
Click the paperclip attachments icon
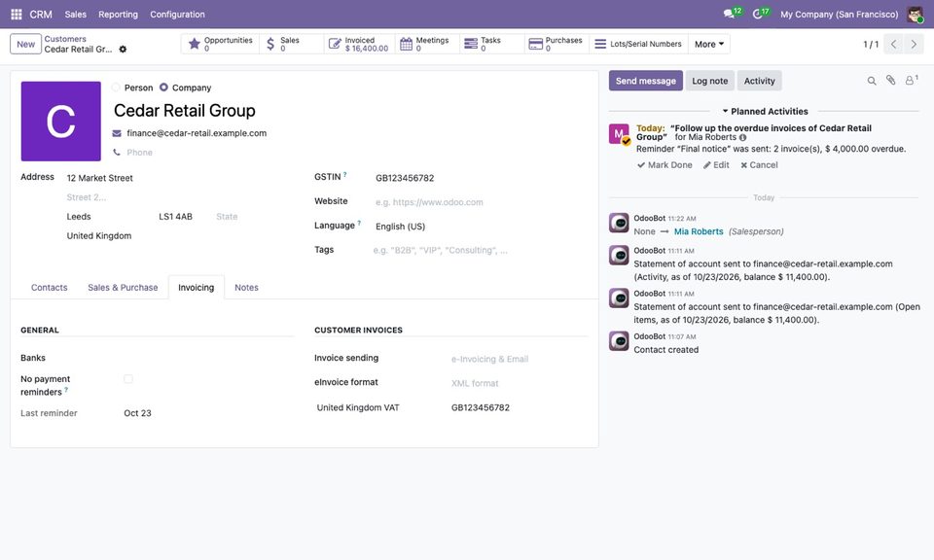click(890, 81)
